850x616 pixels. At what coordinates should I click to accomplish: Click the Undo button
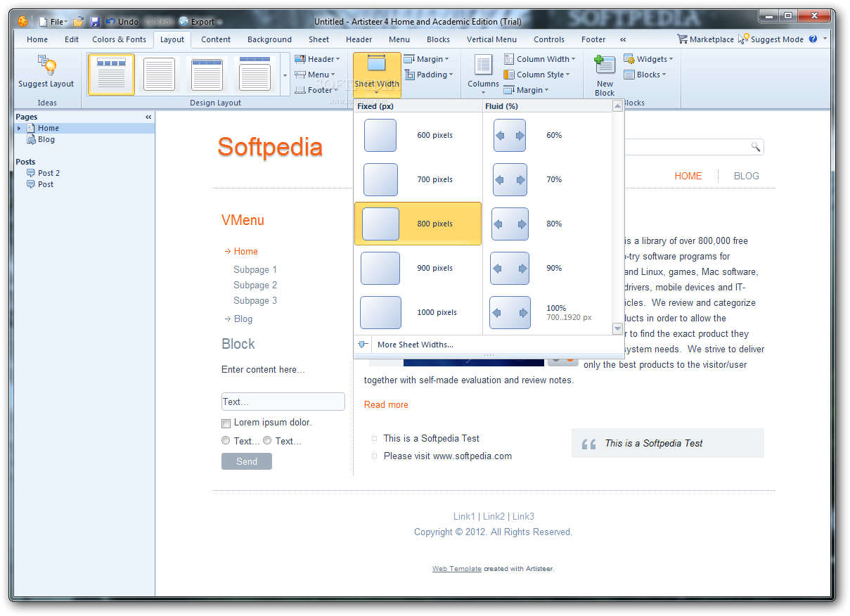(122, 22)
